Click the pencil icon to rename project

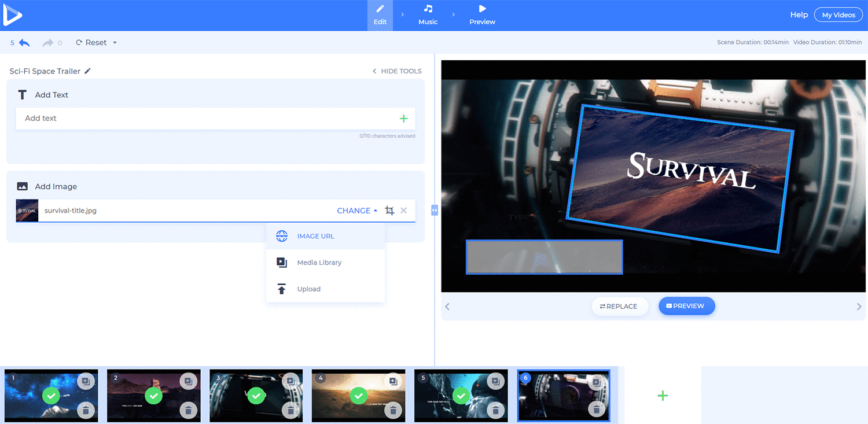[88, 71]
